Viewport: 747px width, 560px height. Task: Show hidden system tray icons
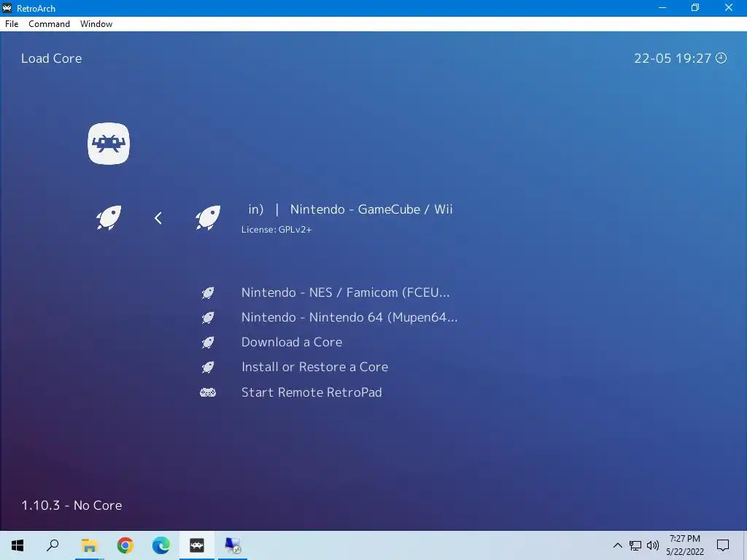click(x=617, y=545)
